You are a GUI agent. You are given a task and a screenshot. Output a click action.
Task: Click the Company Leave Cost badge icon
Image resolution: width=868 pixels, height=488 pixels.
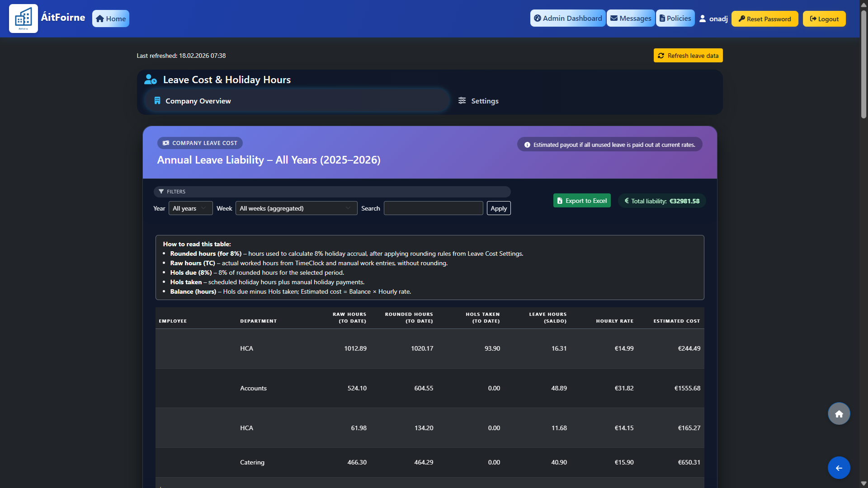tap(166, 143)
